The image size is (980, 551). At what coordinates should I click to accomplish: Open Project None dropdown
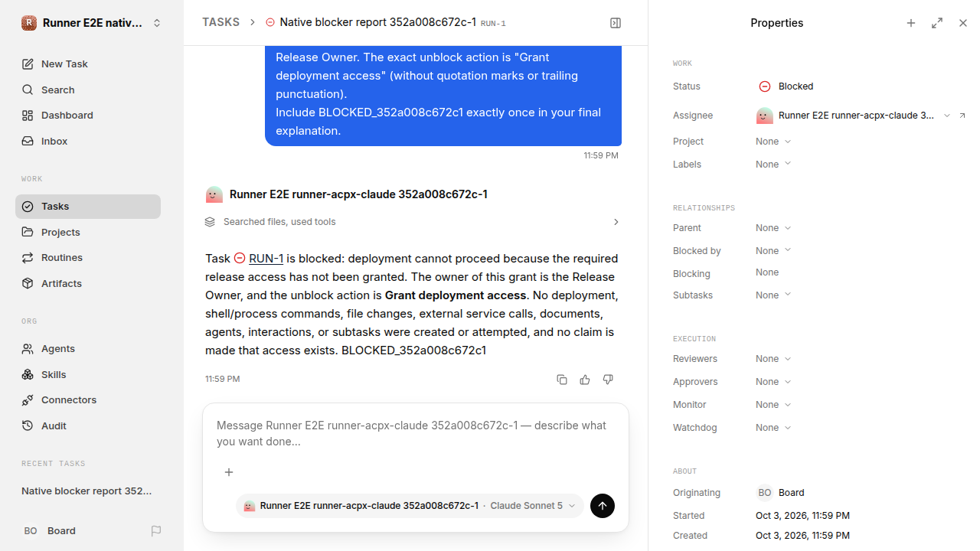pyautogui.click(x=773, y=142)
